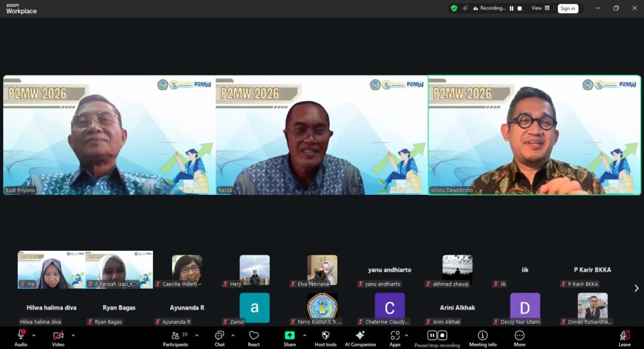Expand video options chevron
Viewport: 644px width, 349px height.
click(x=73, y=335)
